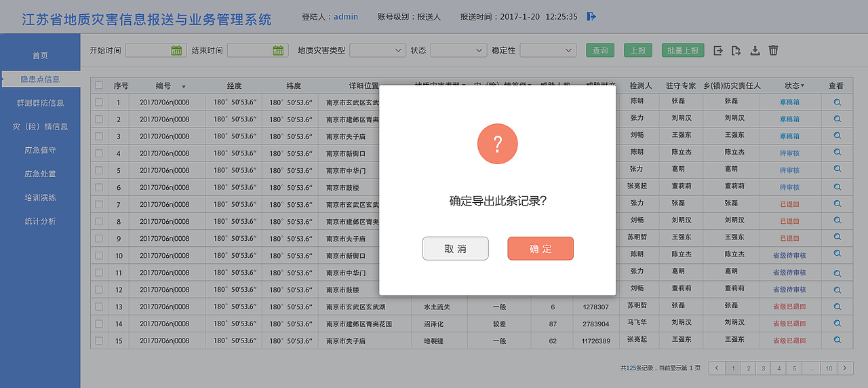This screenshot has height=388, width=868.
Task: Click the trash delete icon in the toolbar
Action: 773,50
